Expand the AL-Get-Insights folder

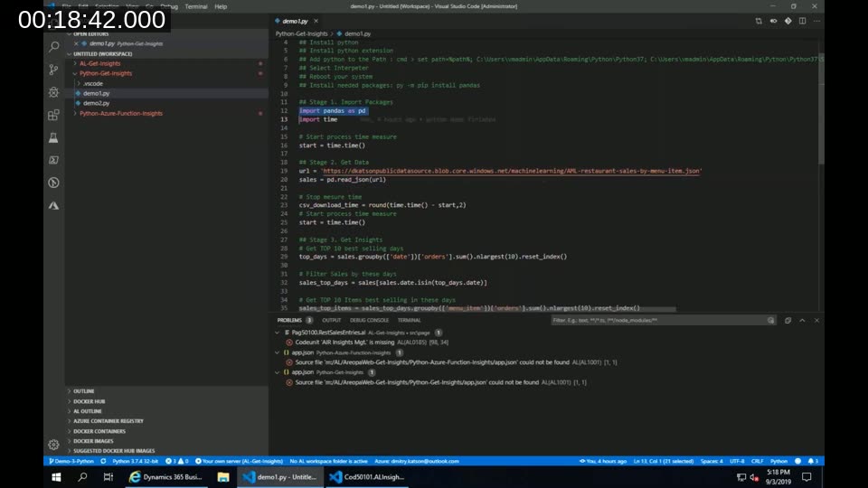[x=99, y=63]
